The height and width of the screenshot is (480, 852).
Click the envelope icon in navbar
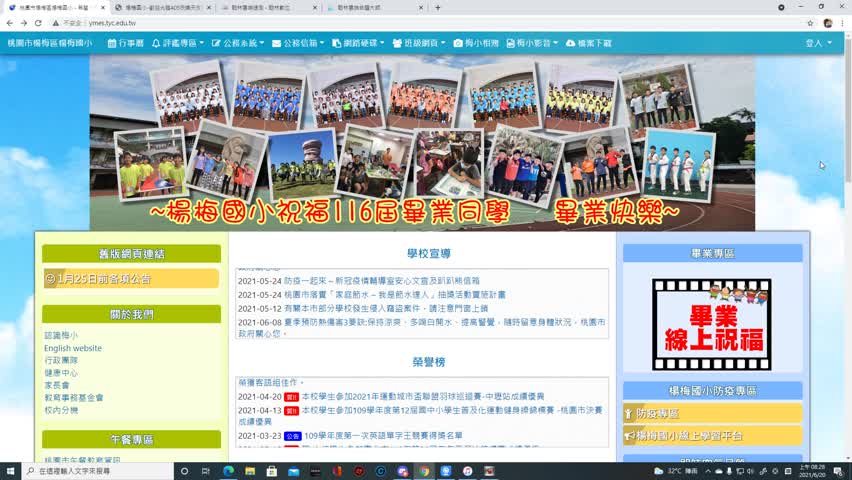pyautogui.click(x=277, y=43)
